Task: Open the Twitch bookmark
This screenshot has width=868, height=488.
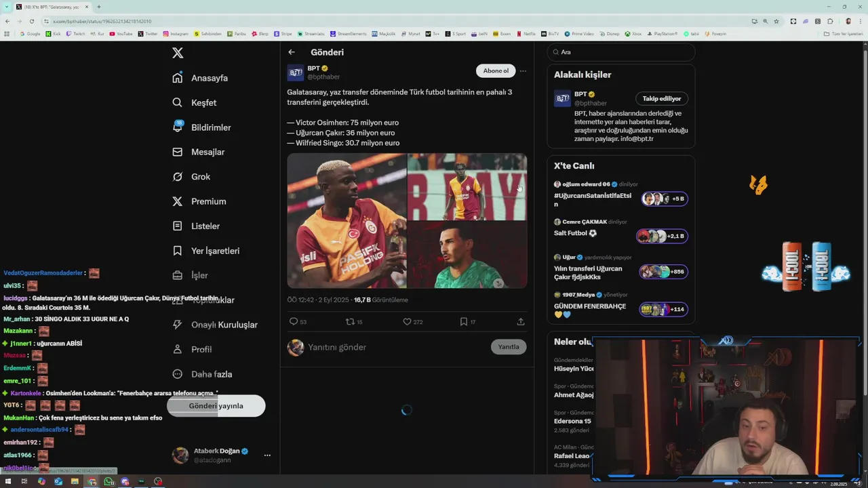Action: point(76,34)
